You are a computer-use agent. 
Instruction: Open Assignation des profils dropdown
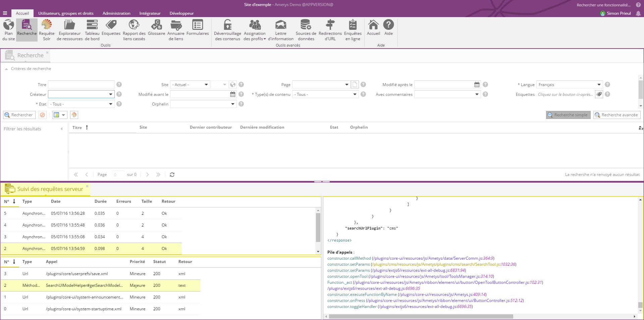pos(255,30)
